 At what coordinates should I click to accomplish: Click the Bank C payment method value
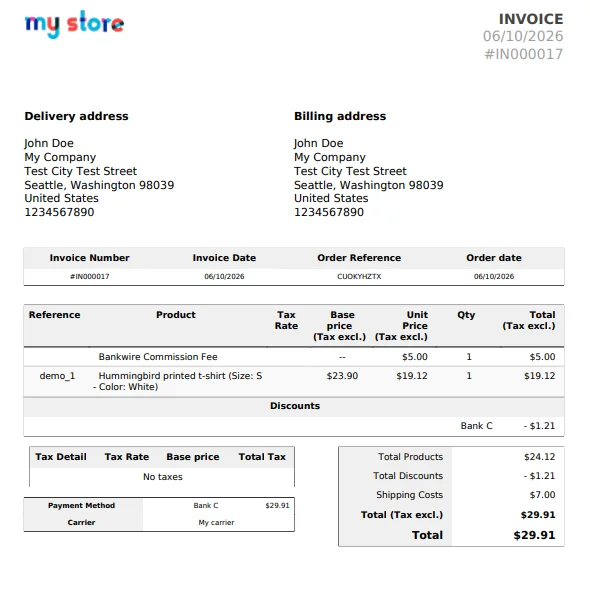coord(206,505)
